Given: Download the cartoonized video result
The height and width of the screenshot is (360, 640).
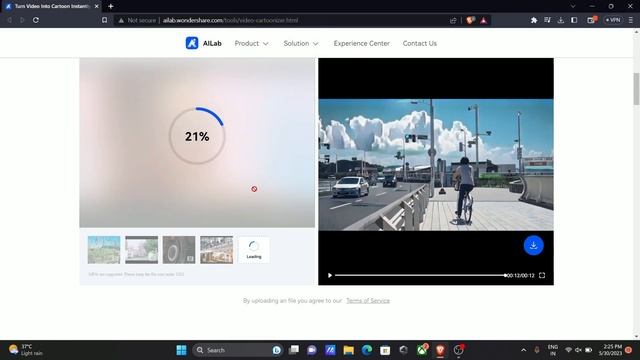Looking at the screenshot, I should coord(533,245).
